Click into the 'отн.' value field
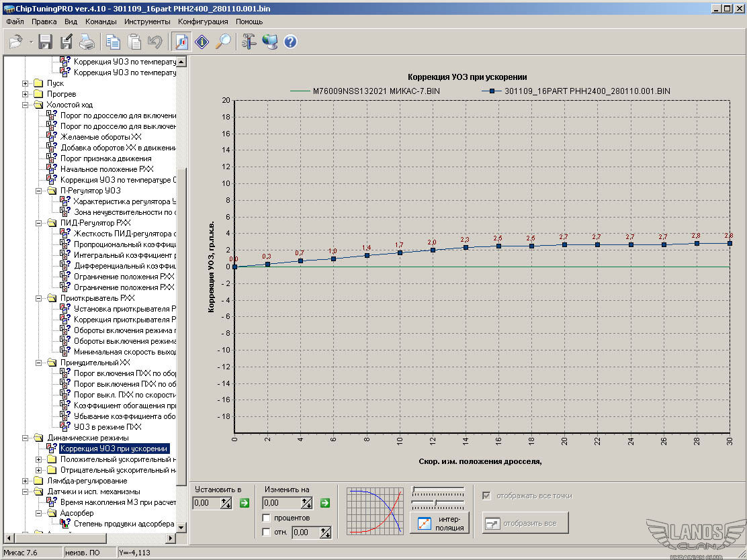Screen dimensions: 747x560 pos(306,532)
